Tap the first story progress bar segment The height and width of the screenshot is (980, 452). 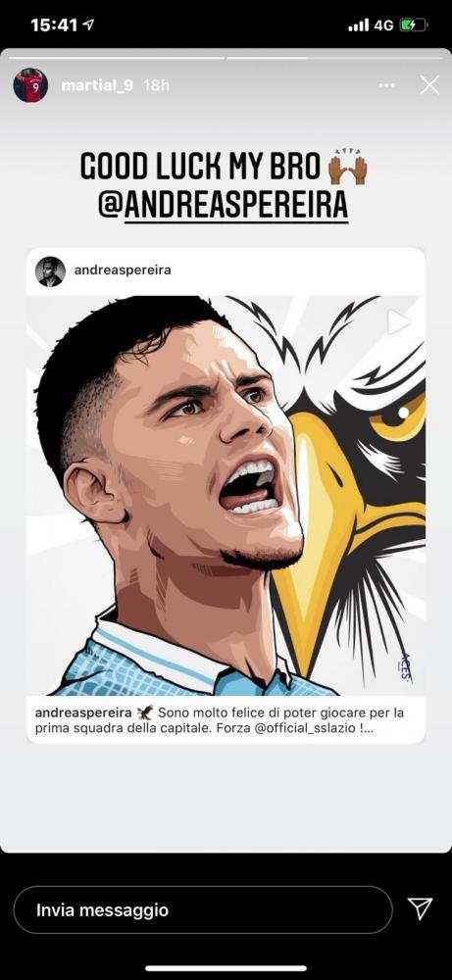115,58
